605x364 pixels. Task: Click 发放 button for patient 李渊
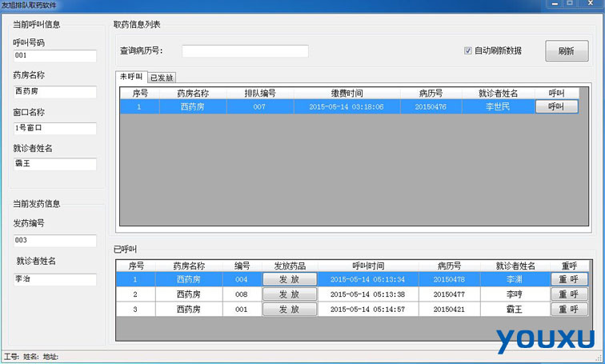(x=290, y=279)
